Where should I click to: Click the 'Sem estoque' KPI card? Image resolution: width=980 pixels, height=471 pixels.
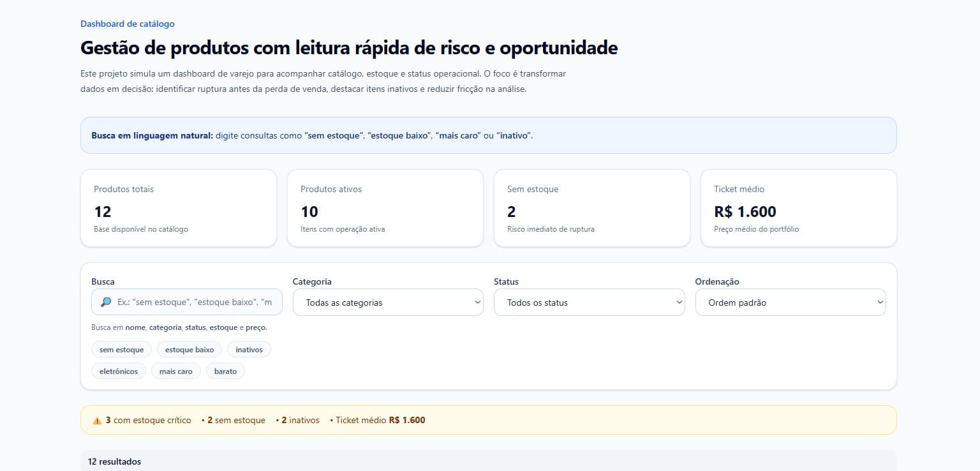[x=591, y=207]
